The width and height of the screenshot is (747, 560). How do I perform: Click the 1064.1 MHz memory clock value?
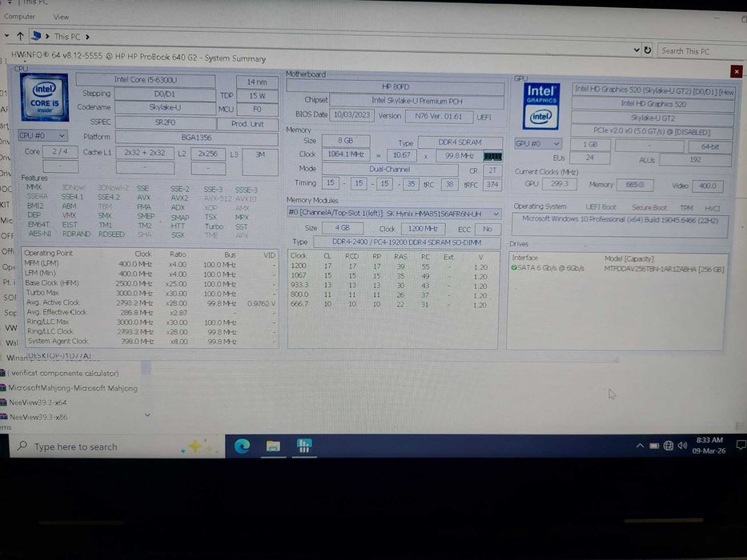pos(346,154)
